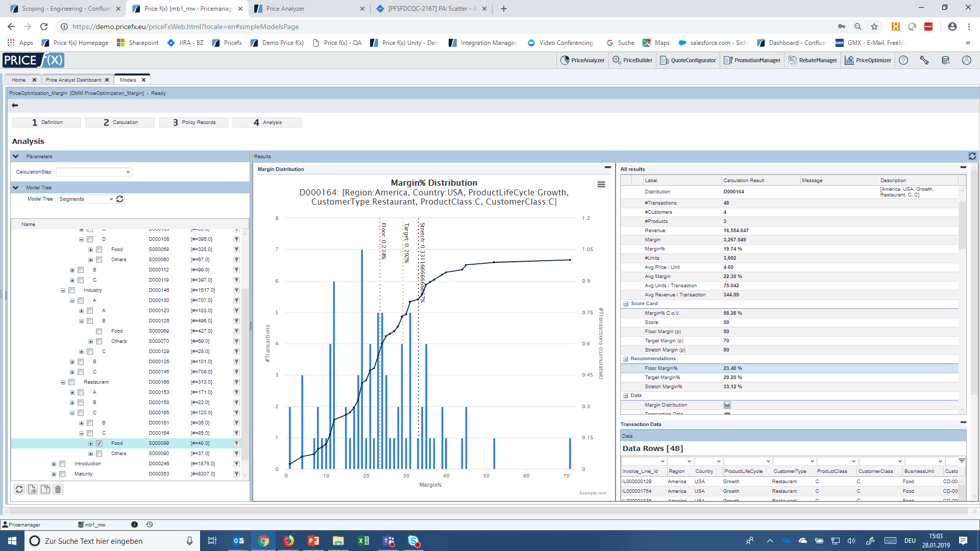Check the Introduction D000246 checkbox
Viewport: 980px width, 551px height.
[62, 464]
